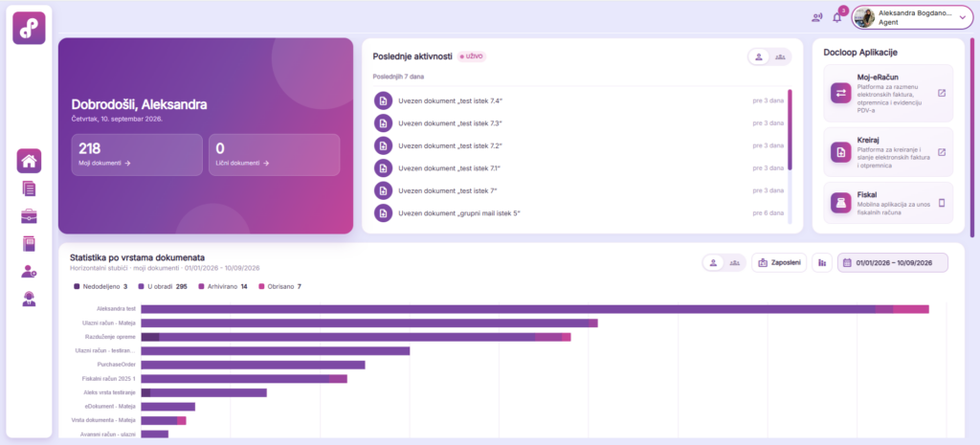Open the Lični dokumenti link card

click(275, 154)
